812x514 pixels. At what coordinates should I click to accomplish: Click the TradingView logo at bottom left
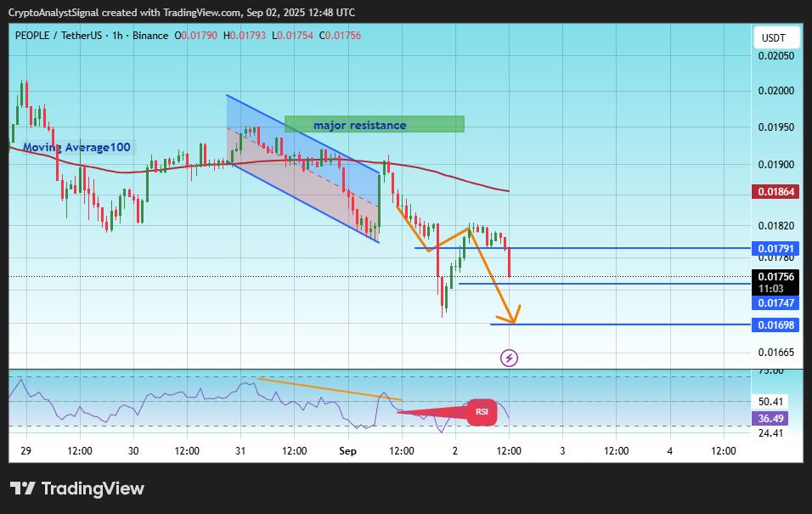[77, 489]
